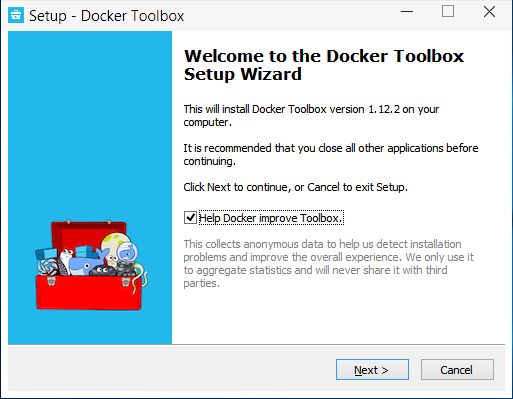Click the white snake beside the toolbox
The height and width of the screenshot is (399, 513).
(141, 277)
